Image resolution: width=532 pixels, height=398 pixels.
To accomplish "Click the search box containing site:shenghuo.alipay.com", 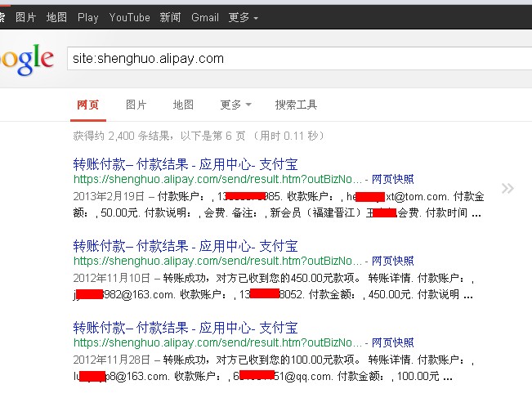I will click(294, 59).
